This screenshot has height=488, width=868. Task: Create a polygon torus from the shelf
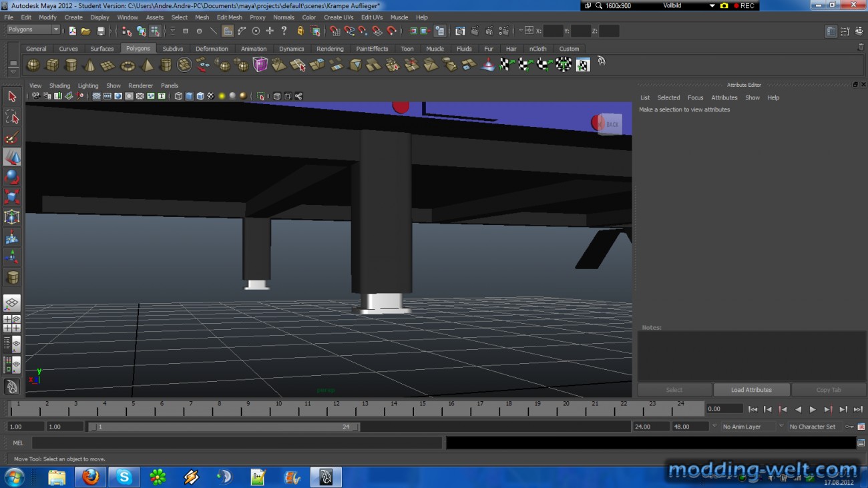click(127, 65)
